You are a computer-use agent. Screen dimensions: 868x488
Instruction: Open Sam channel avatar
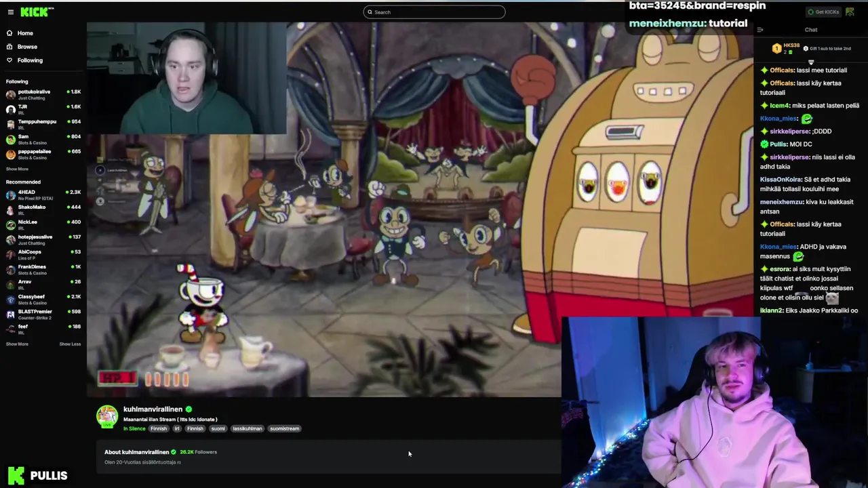11,140
